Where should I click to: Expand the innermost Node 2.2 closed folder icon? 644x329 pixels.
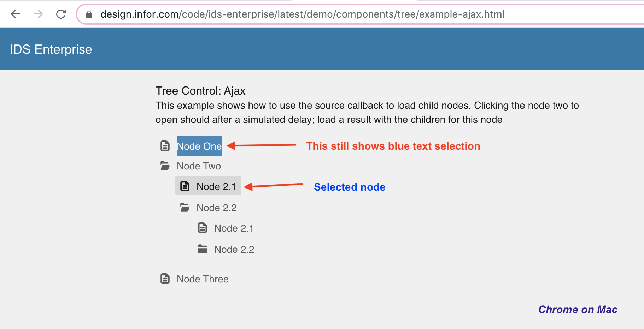click(203, 249)
